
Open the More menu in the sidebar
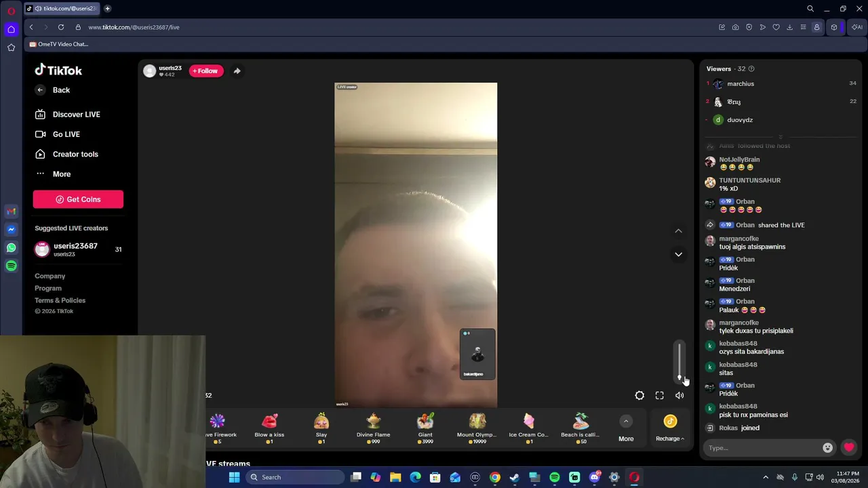[53, 174]
